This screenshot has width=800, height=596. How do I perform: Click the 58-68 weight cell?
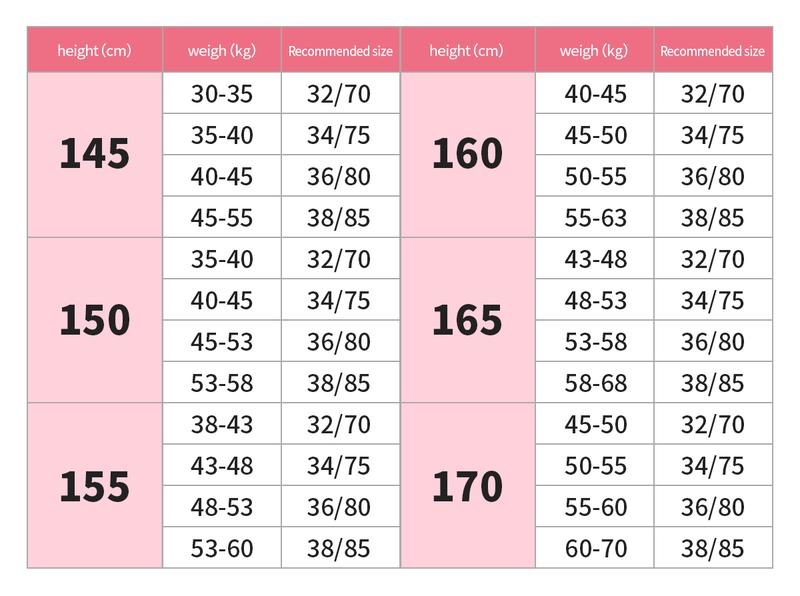point(595,383)
